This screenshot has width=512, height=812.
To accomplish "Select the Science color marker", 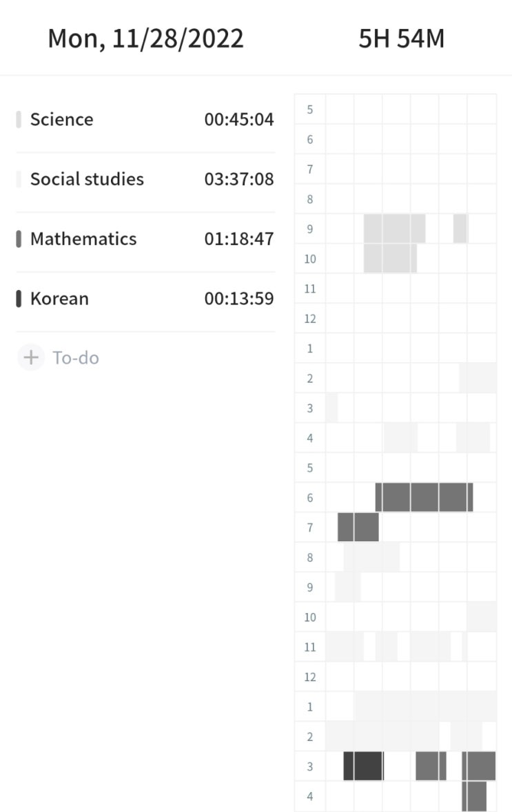I will coord(19,119).
